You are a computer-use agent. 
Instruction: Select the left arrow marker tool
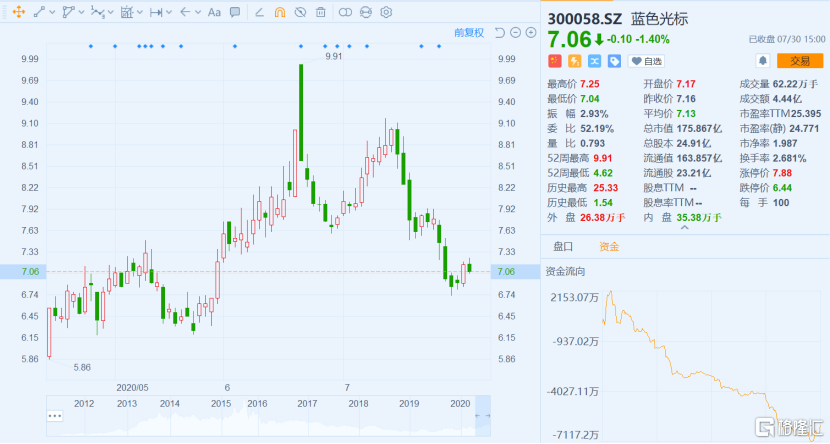(185, 12)
